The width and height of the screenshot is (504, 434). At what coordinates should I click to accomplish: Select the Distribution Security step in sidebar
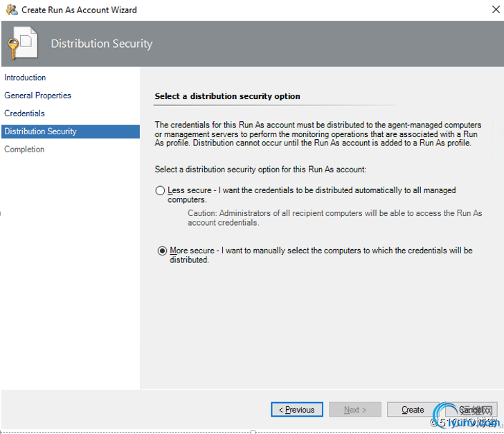(x=40, y=132)
